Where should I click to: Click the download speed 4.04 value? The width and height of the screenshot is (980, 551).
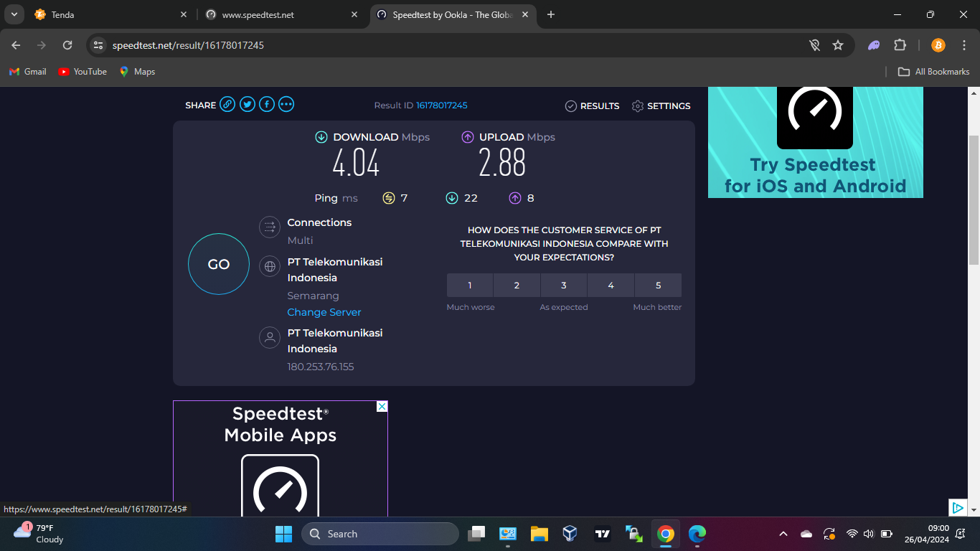[356, 163]
